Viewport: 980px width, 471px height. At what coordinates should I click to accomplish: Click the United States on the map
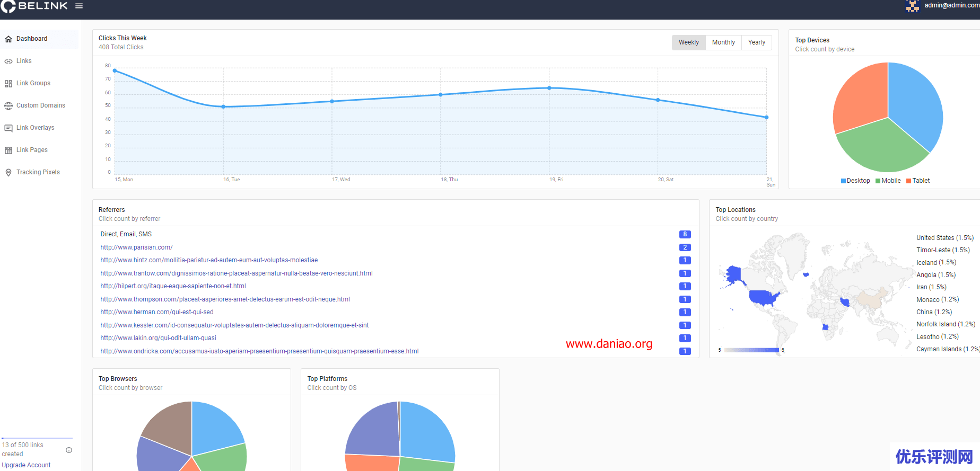(764, 299)
